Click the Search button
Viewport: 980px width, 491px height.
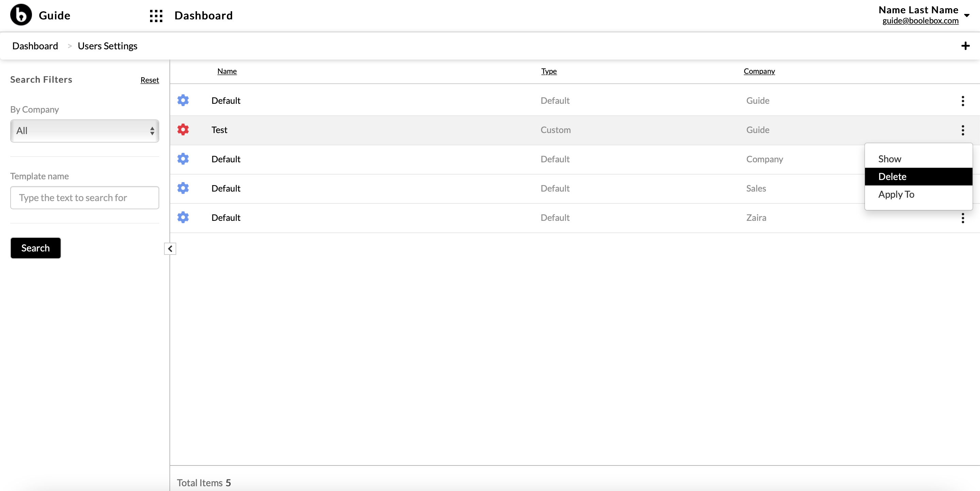(35, 248)
